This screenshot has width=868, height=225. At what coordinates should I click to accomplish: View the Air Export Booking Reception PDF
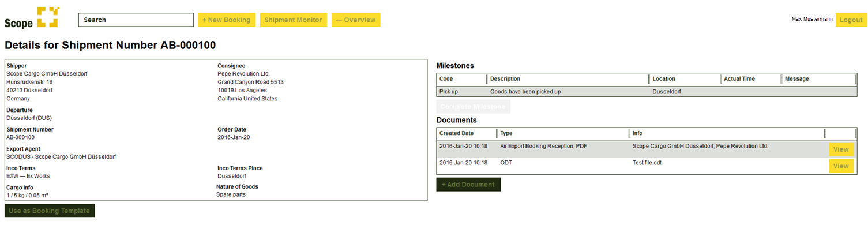coord(841,149)
